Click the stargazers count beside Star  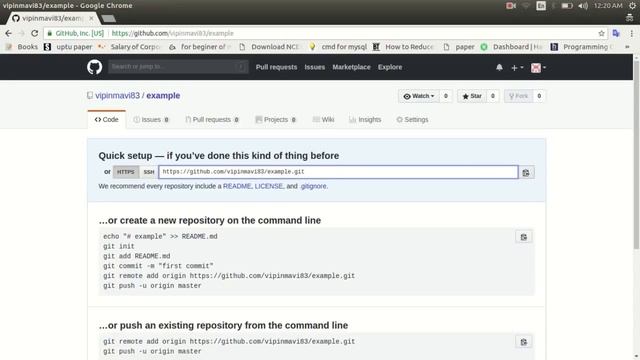click(x=493, y=96)
